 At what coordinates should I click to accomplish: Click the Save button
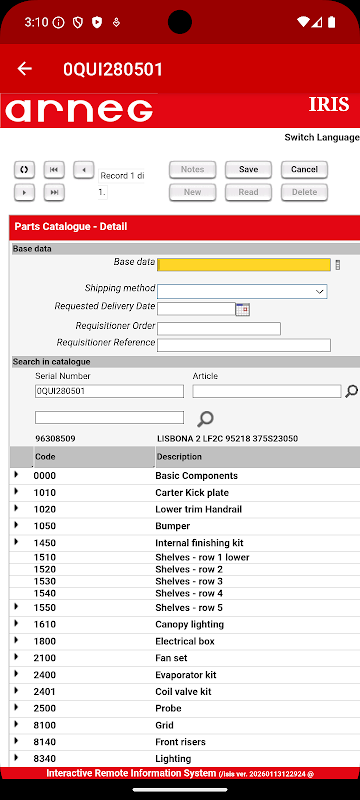click(248, 169)
